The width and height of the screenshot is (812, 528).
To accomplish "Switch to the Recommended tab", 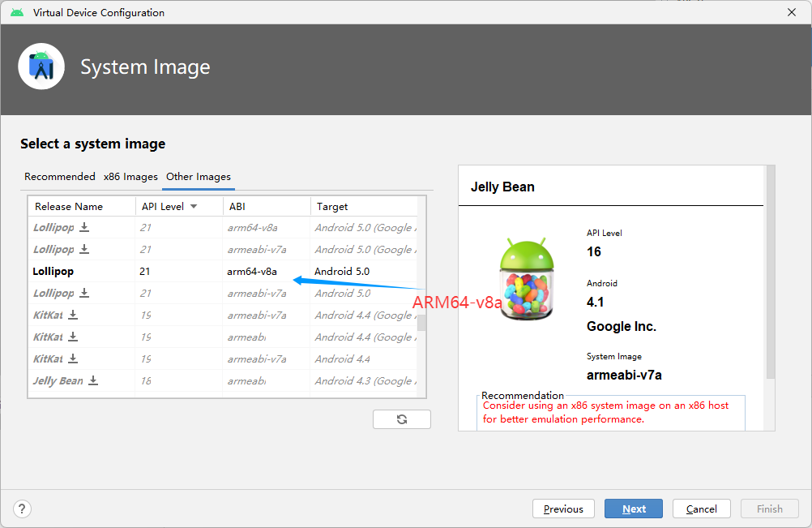I will tap(59, 176).
